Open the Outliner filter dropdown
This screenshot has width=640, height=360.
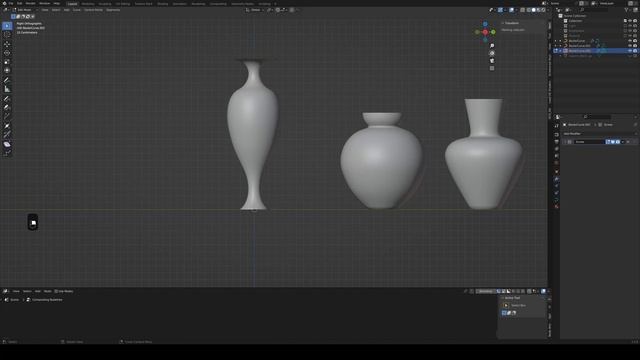pos(628,10)
